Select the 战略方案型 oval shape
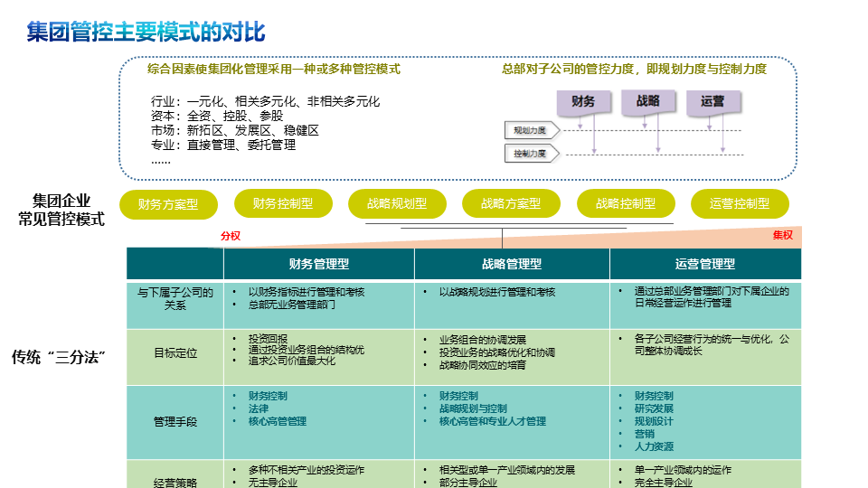The height and width of the screenshot is (488, 868). (x=511, y=203)
